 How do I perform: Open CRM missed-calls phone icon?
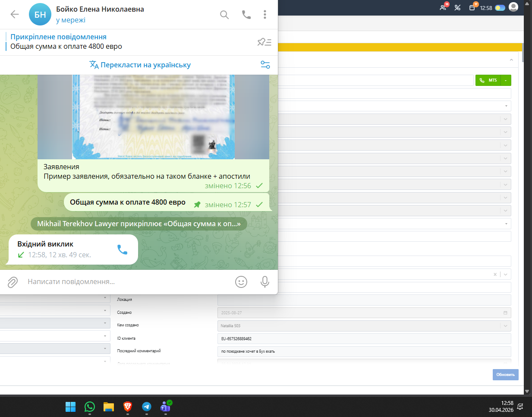[x=457, y=8]
